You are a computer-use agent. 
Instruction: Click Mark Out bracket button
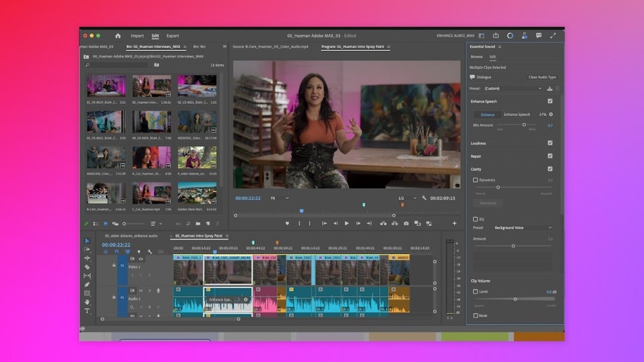point(309,223)
